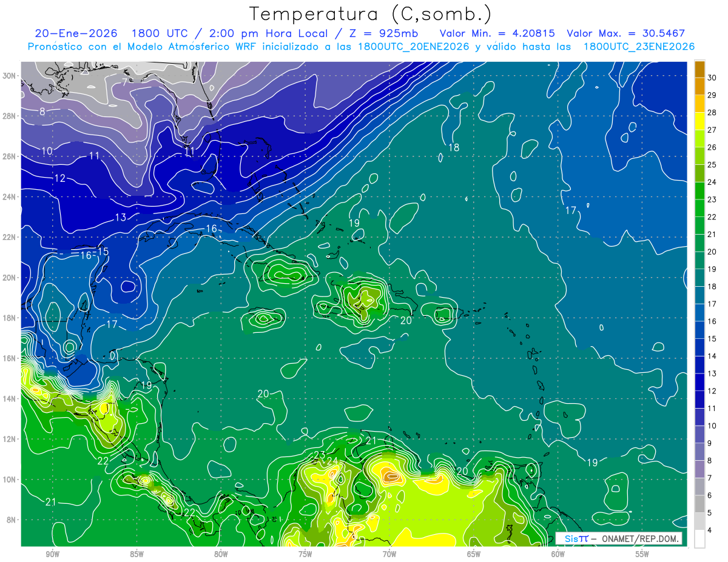Click contour label "15" on the map

click(103, 252)
